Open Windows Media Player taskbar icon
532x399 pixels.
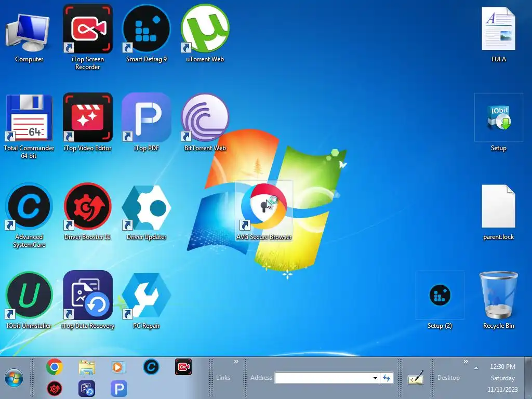point(118,367)
